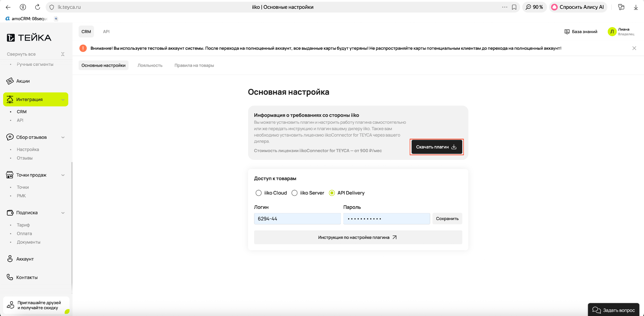Open Точки in sidebar
This screenshot has height=316, width=644.
[23, 187]
